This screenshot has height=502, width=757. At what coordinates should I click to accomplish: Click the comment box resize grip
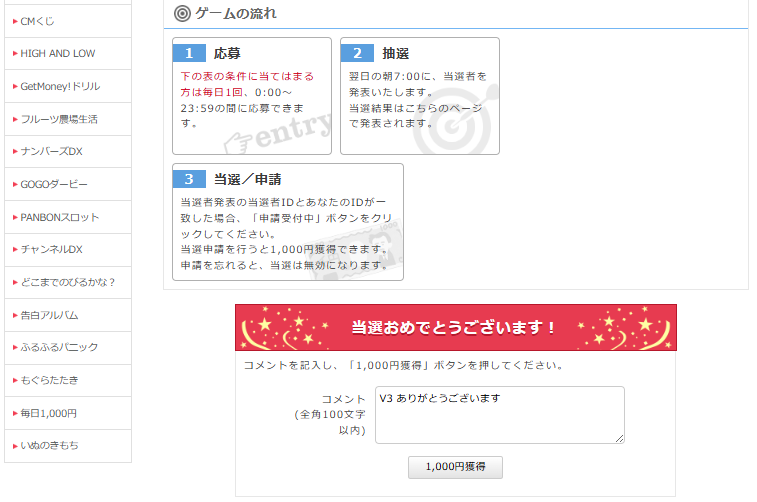[x=619, y=438]
